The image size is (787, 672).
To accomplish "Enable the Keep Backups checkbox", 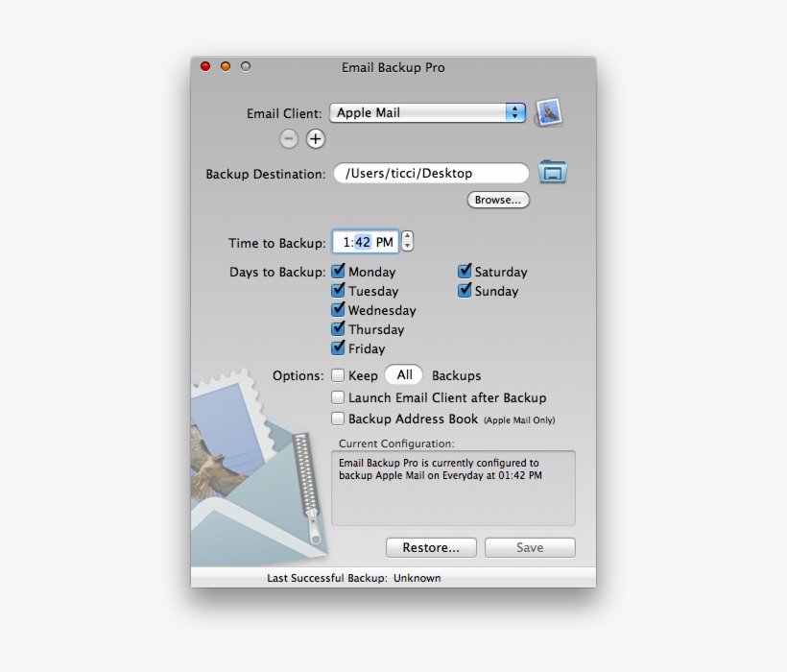I will pyautogui.click(x=338, y=375).
